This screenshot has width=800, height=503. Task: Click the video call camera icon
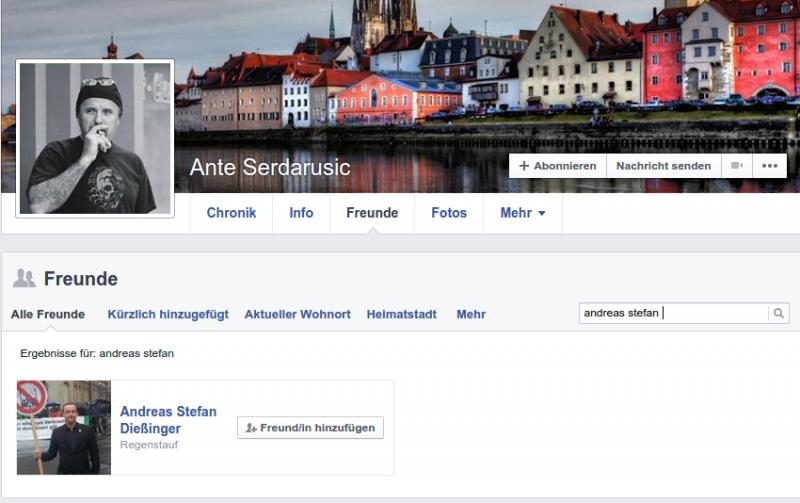737,166
